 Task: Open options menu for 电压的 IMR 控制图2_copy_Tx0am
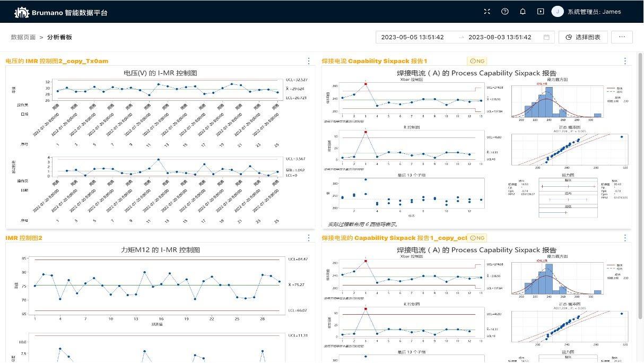pos(309,61)
